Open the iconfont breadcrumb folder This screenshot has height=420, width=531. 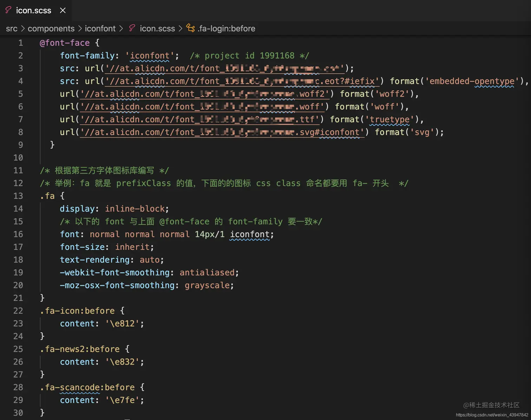pyautogui.click(x=100, y=28)
